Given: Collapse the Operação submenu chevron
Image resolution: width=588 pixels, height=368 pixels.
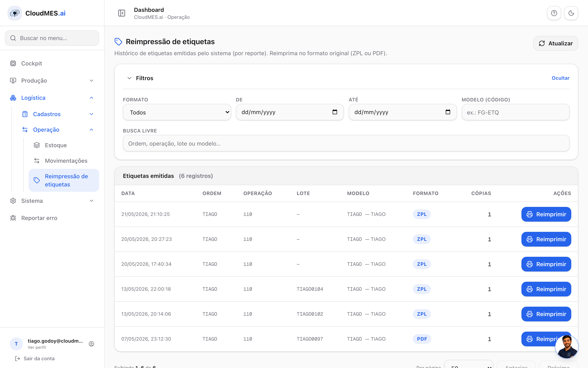Looking at the screenshot, I should (91, 130).
